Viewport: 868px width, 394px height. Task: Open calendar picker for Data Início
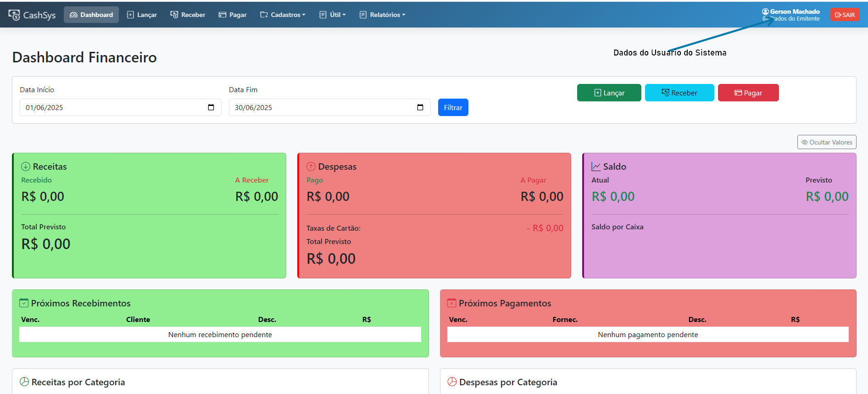[211, 107]
